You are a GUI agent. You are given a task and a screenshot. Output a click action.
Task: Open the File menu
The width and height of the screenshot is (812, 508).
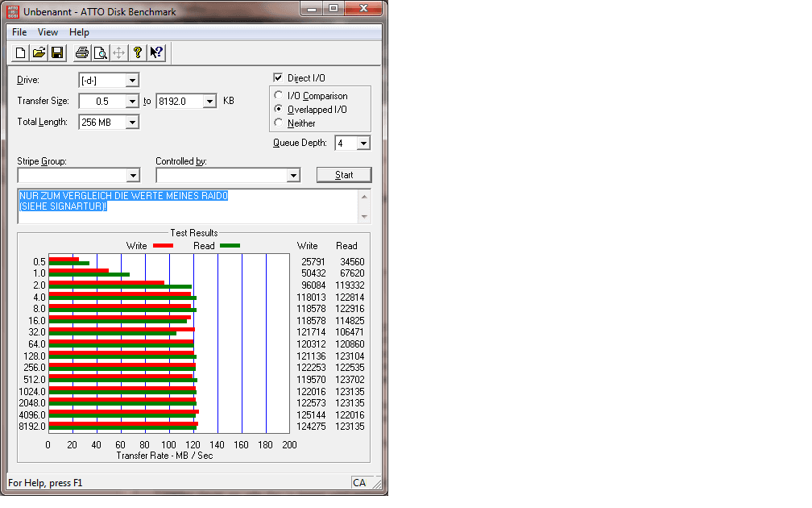[19, 32]
